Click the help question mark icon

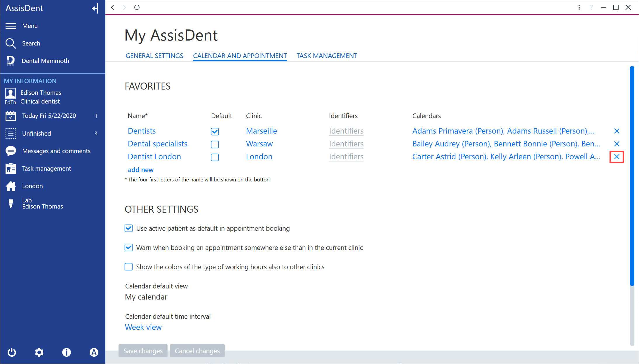(x=591, y=7)
